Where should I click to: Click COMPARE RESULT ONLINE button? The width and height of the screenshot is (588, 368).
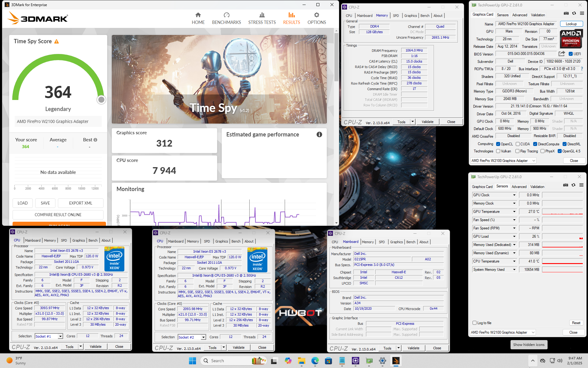tap(58, 215)
